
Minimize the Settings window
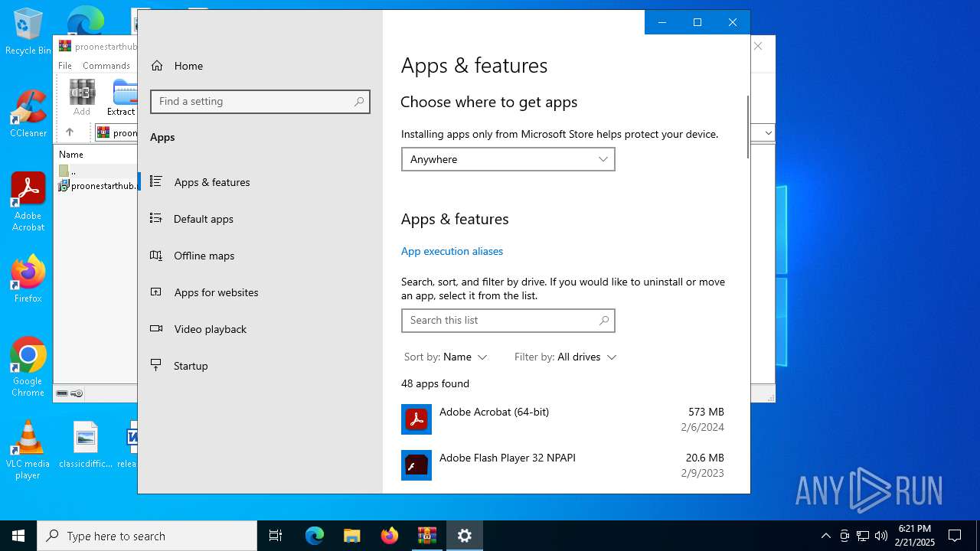[x=662, y=22]
